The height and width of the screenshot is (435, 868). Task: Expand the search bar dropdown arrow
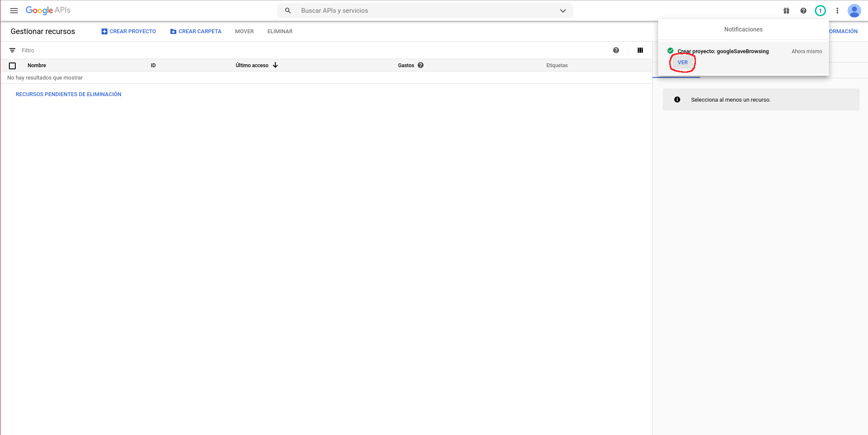point(563,11)
